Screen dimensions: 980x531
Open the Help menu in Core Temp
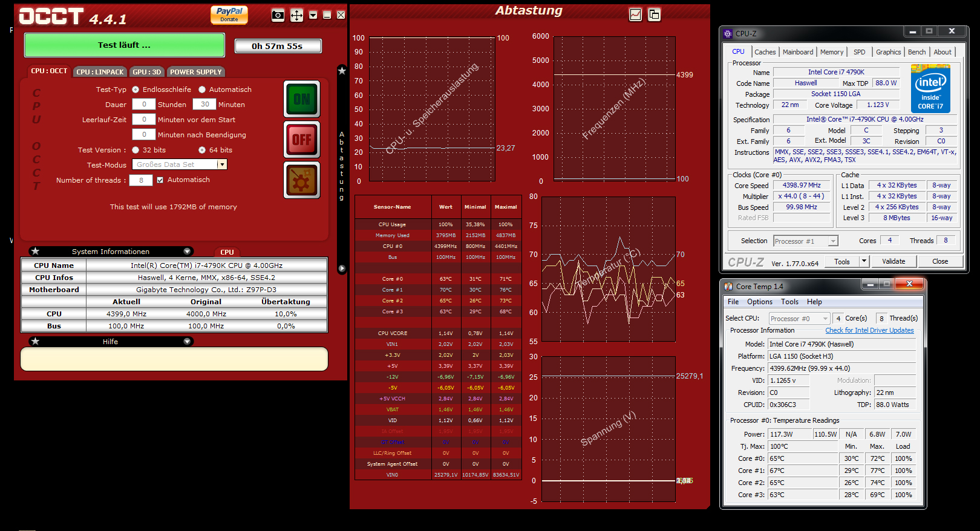click(x=814, y=302)
